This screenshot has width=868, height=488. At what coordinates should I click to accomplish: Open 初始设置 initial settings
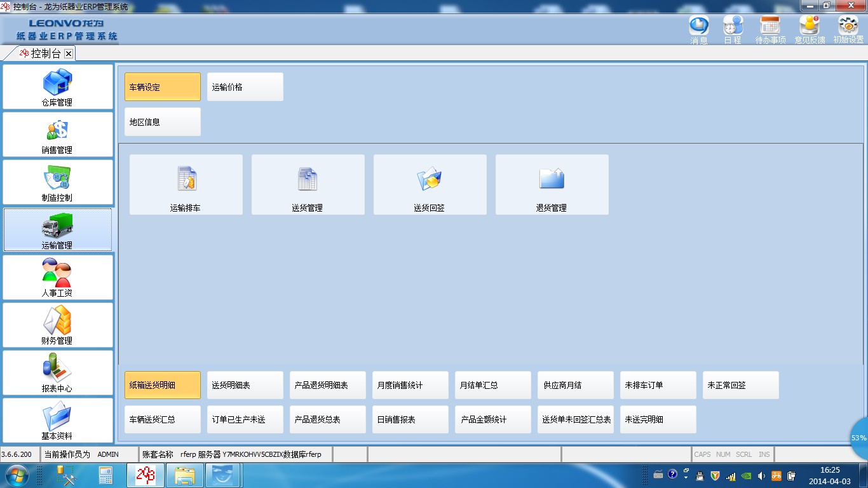coord(848,29)
